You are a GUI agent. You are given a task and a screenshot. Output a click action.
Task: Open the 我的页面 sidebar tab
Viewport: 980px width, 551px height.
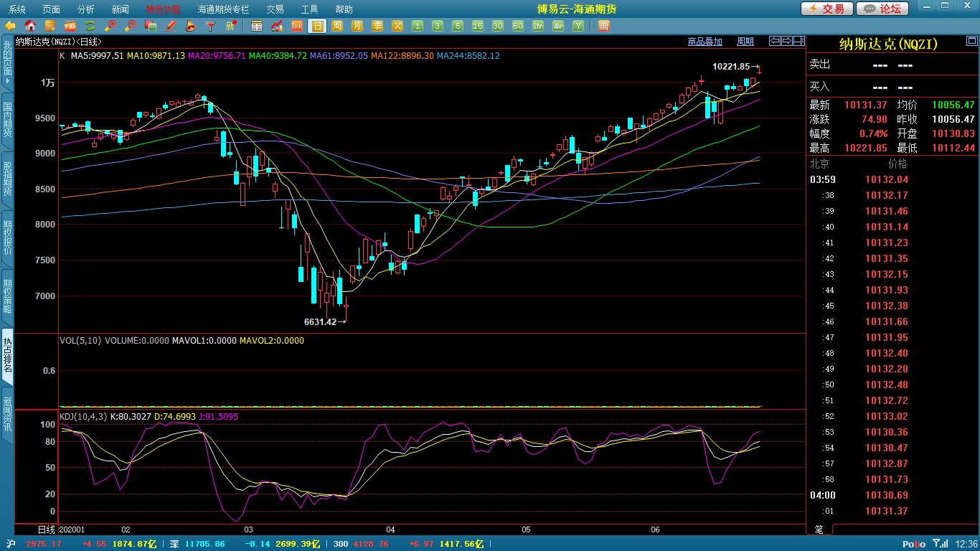7,63
